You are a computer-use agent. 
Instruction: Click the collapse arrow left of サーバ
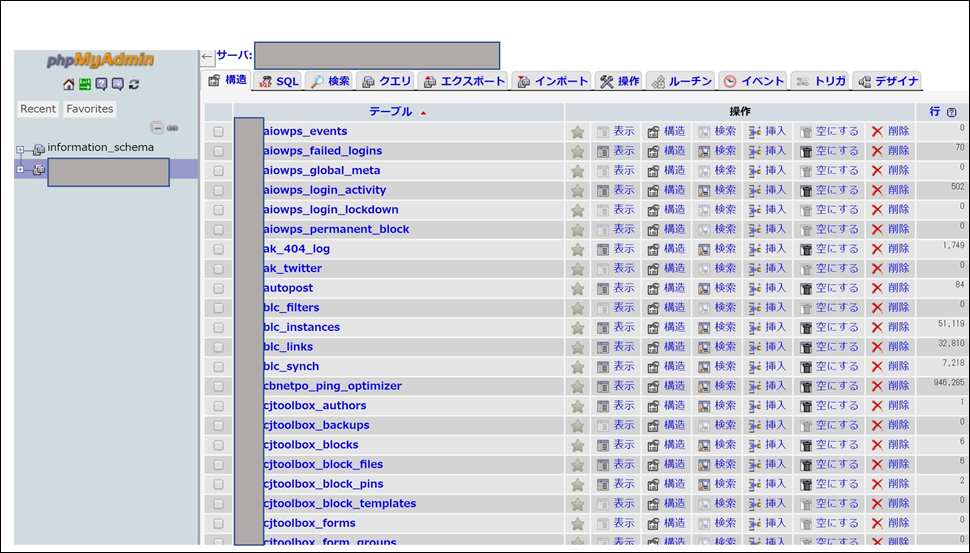coord(207,56)
